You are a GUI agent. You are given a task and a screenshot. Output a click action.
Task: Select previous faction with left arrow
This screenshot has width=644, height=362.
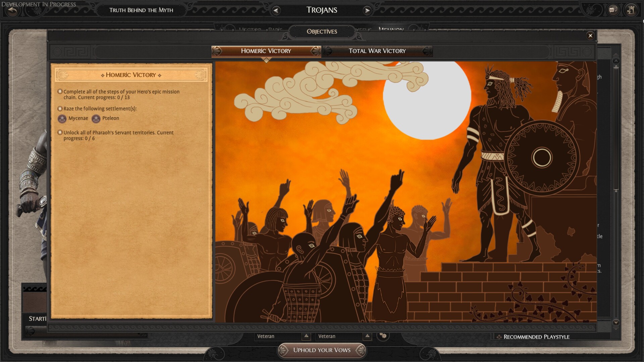tap(276, 10)
